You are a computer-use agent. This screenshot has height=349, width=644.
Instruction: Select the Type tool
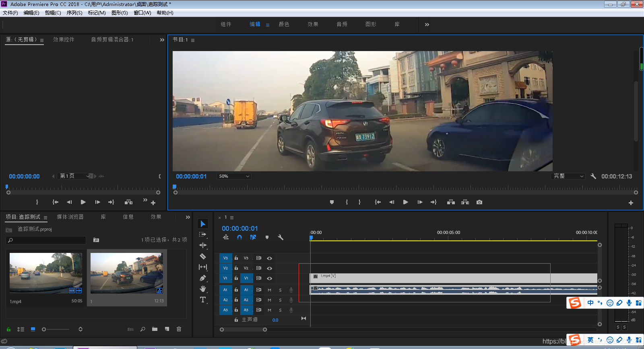click(x=203, y=300)
